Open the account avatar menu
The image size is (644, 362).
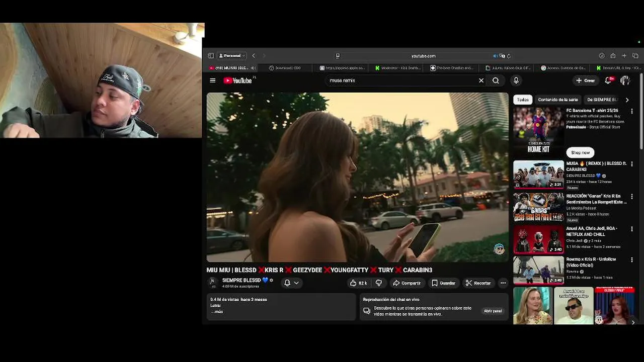(x=625, y=80)
